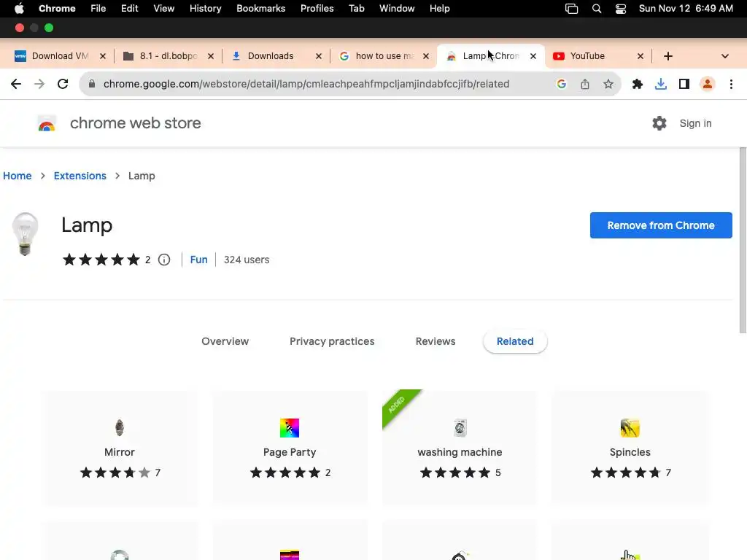Screen dimensions: 747x560
Task: Toggle the Chrome side panel
Action: pos(684,84)
